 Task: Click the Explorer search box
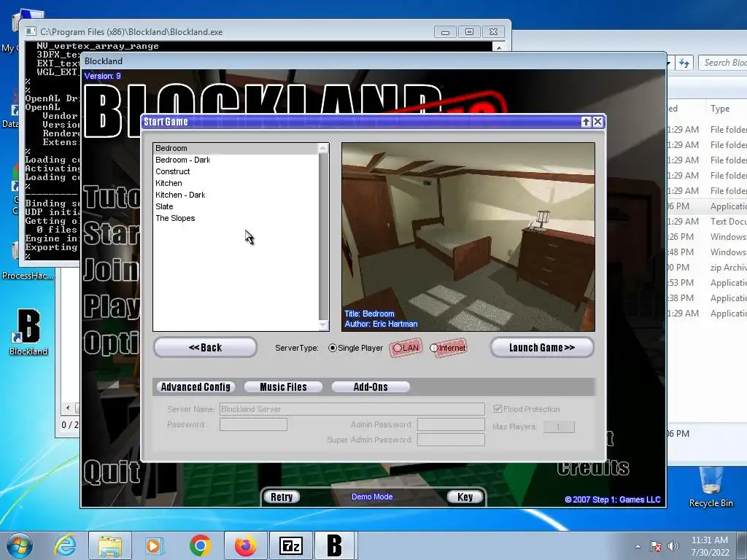(723, 63)
